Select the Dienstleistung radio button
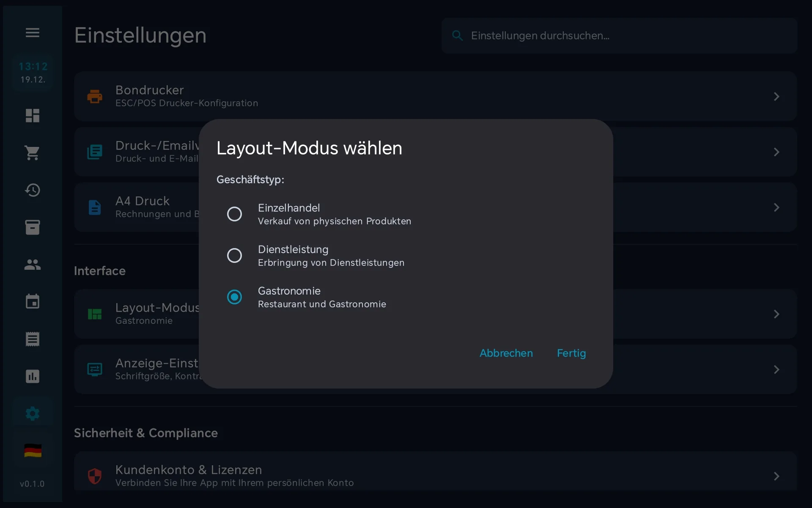Viewport: 812px width, 508px height. click(234, 256)
